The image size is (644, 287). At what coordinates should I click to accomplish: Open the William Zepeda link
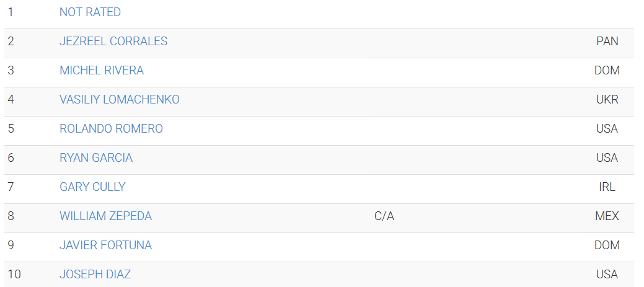click(x=105, y=216)
